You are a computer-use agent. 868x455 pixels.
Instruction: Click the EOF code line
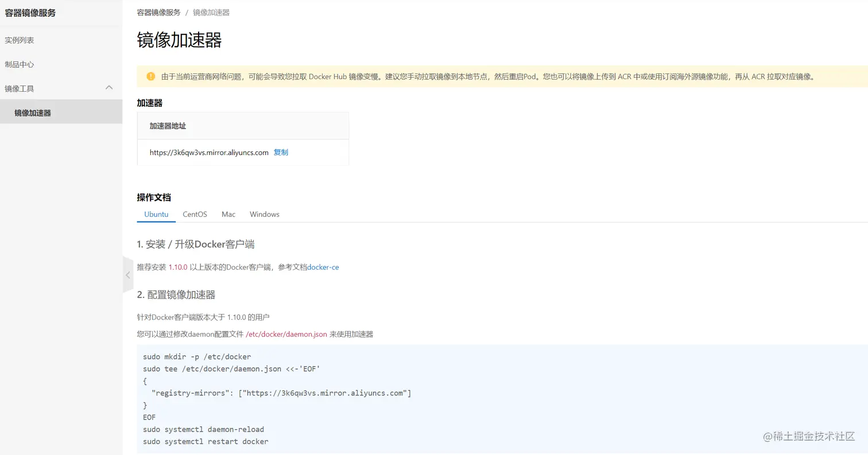tap(149, 417)
